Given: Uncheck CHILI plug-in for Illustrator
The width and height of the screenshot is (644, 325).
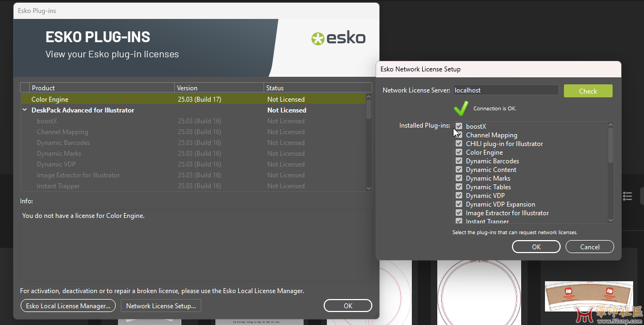Looking at the screenshot, I should [x=459, y=144].
